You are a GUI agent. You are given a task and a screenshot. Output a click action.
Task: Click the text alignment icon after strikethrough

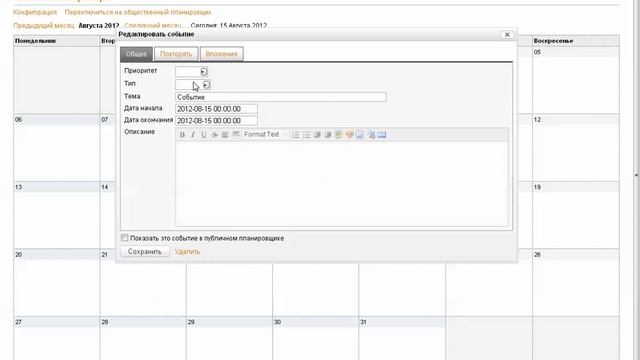click(225, 135)
